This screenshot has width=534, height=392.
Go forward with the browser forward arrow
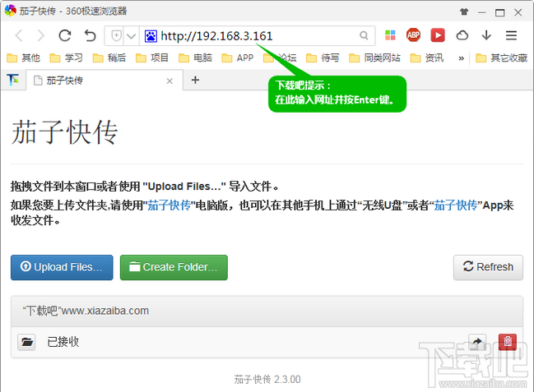(x=41, y=35)
